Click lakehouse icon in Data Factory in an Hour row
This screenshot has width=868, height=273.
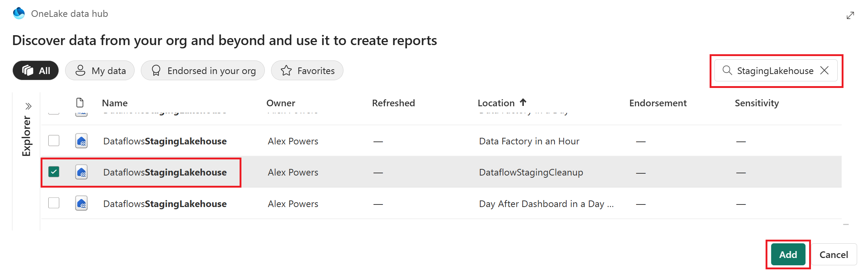coord(81,141)
